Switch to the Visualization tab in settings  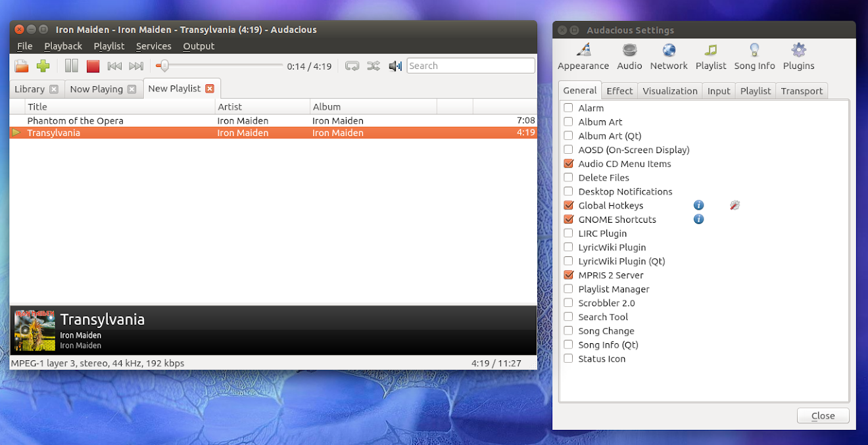tap(669, 91)
